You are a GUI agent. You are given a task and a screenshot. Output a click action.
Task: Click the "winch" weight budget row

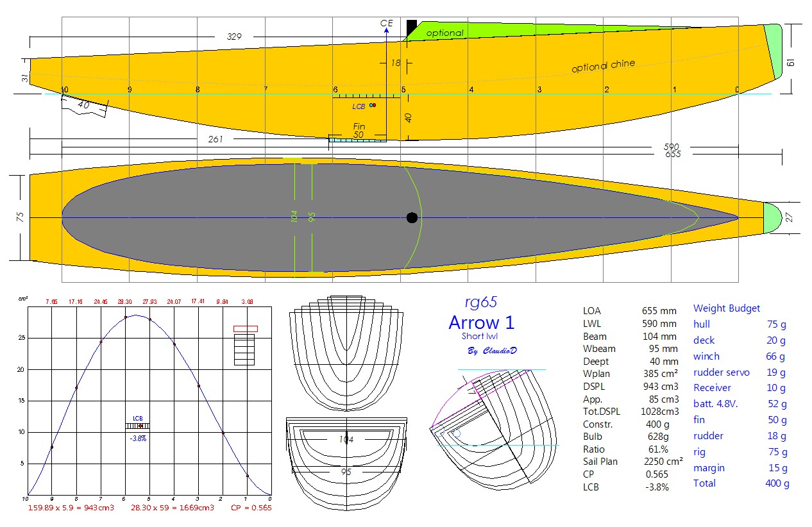(740, 356)
